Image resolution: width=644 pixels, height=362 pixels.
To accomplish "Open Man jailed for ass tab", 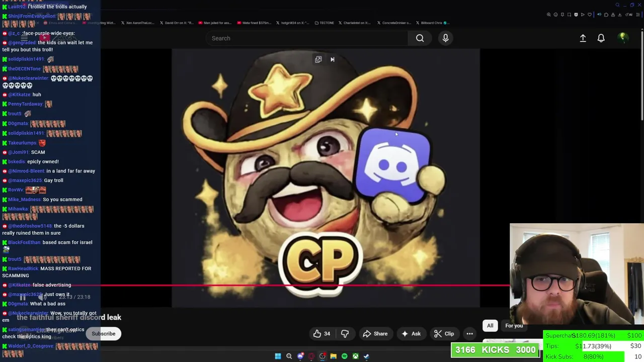I will pyautogui.click(x=215, y=23).
